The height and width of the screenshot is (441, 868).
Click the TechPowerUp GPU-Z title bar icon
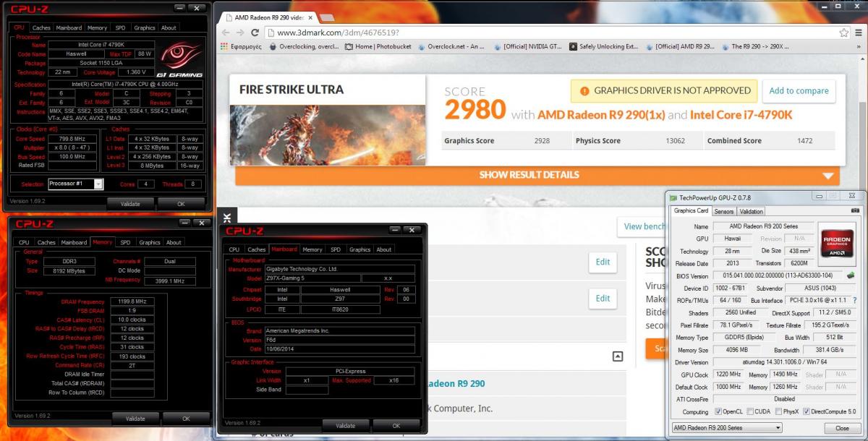click(x=673, y=197)
